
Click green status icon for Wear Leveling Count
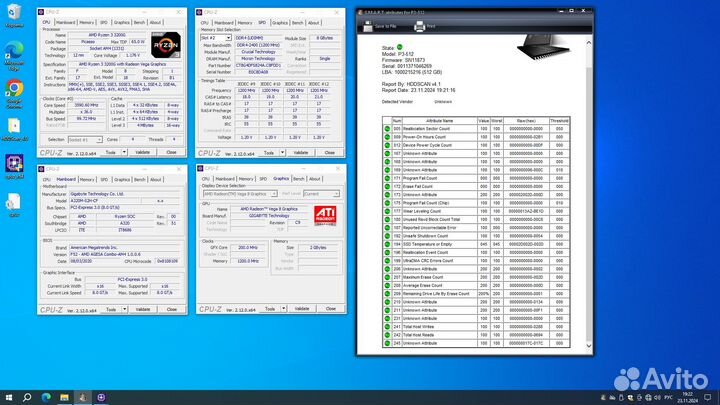387,211
